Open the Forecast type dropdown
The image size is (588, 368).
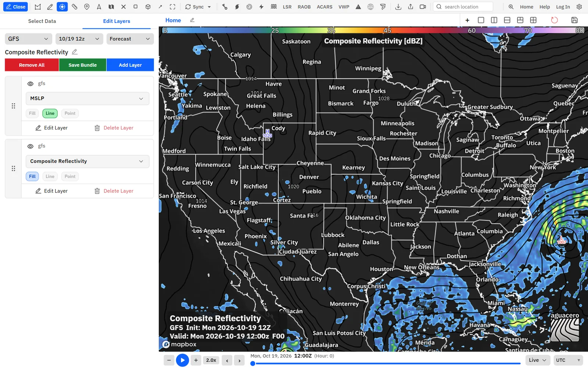point(130,39)
